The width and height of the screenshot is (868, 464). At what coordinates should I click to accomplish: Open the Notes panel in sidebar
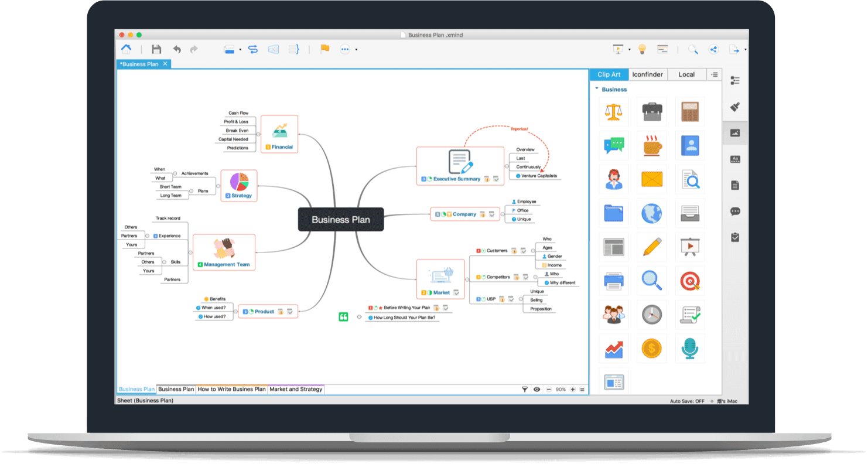click(x=736, y=185)
